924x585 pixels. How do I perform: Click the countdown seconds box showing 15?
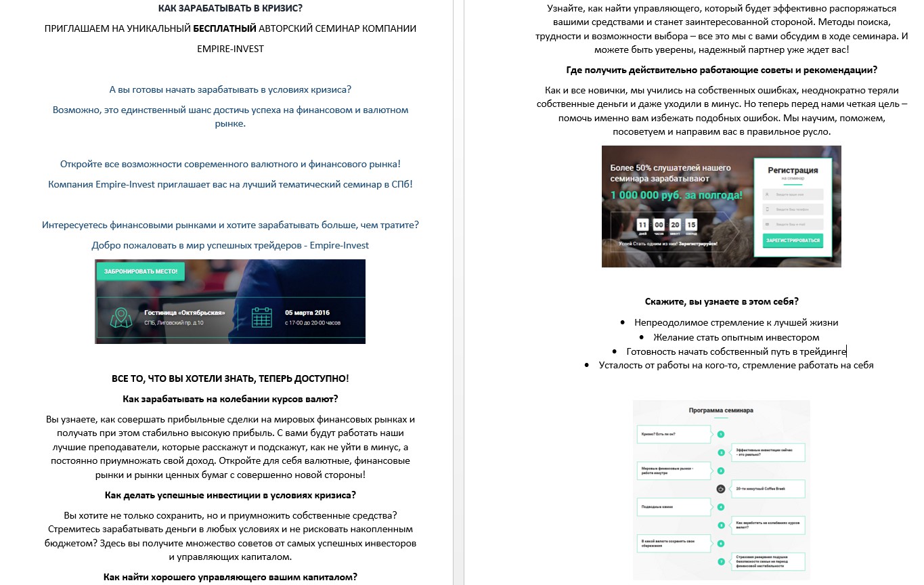690,225
